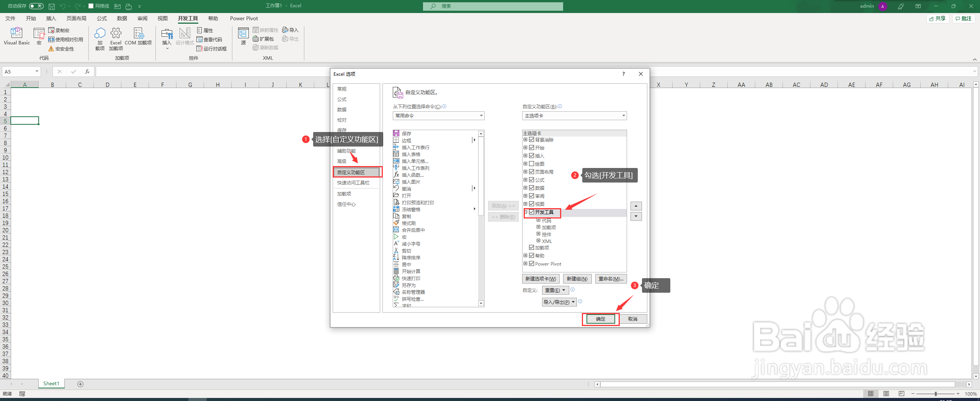
Task: Expand 开始 tab tree node
Action: (x=526, y=148)
